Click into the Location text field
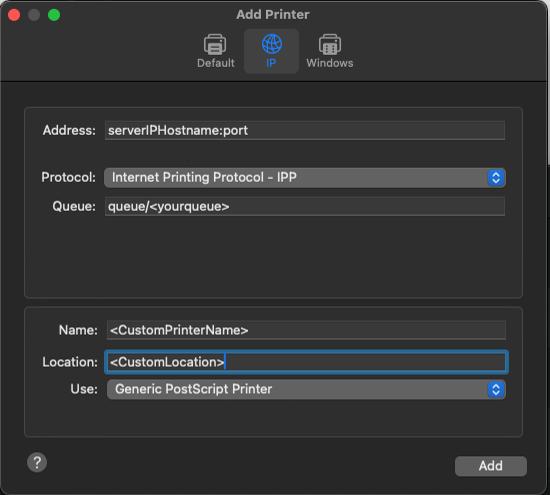The width and height of the screenshot is (550, 495). click(306, 362)
